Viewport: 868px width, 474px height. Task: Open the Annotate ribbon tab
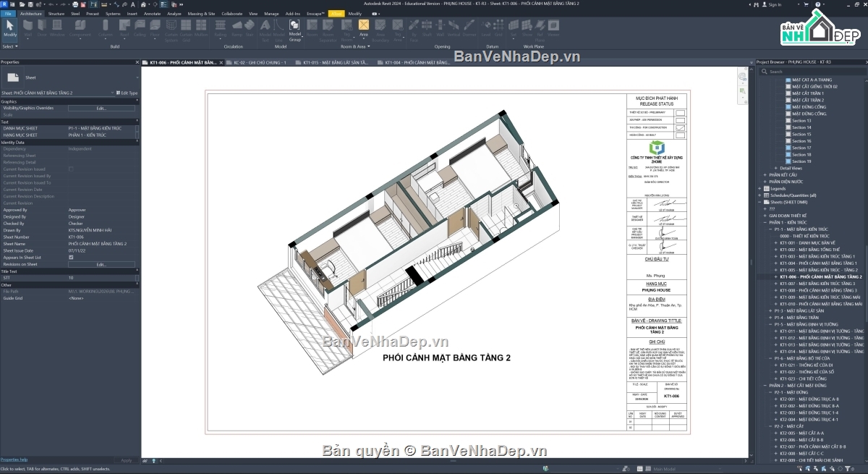[152, 13]
